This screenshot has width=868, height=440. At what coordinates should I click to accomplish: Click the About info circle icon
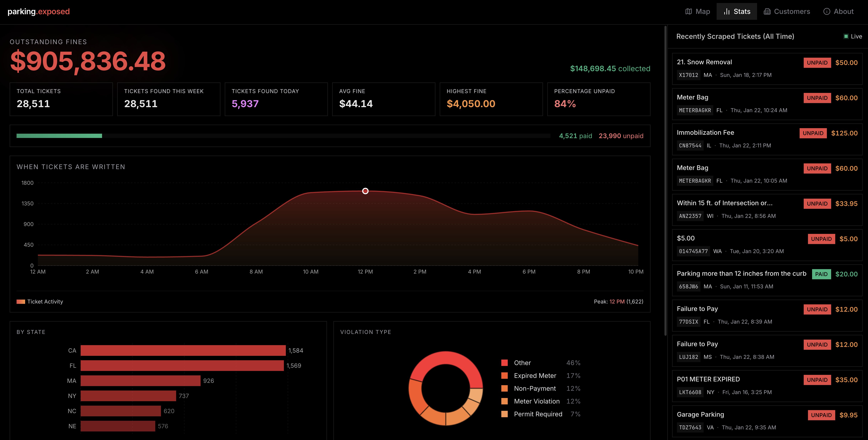(x=827, y=11)
